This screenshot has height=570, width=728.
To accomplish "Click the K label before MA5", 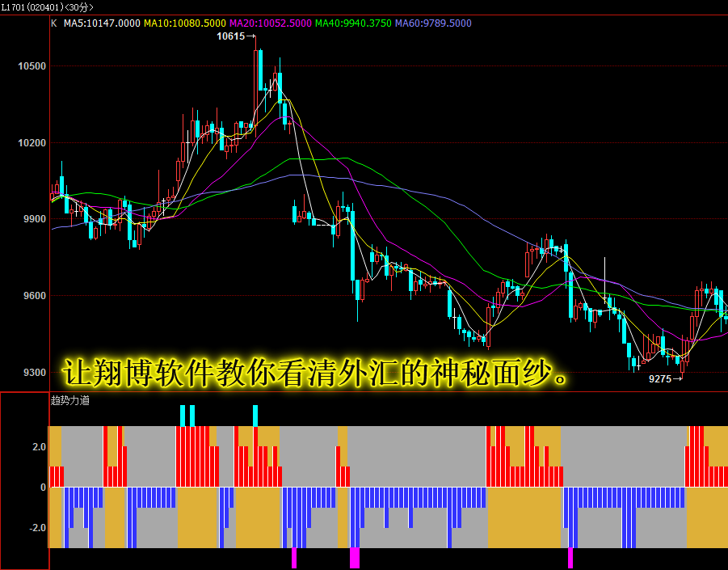I will click(54, 23).
